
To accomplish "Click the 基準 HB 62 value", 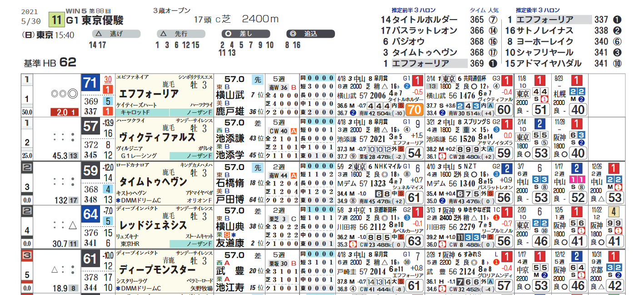I will point(50,62).
